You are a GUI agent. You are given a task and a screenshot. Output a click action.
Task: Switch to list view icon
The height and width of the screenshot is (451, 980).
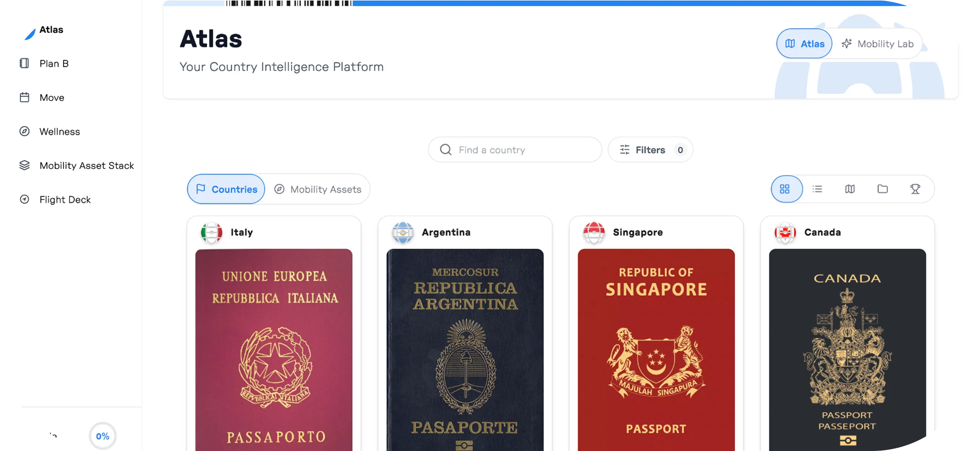coord(817,189)
